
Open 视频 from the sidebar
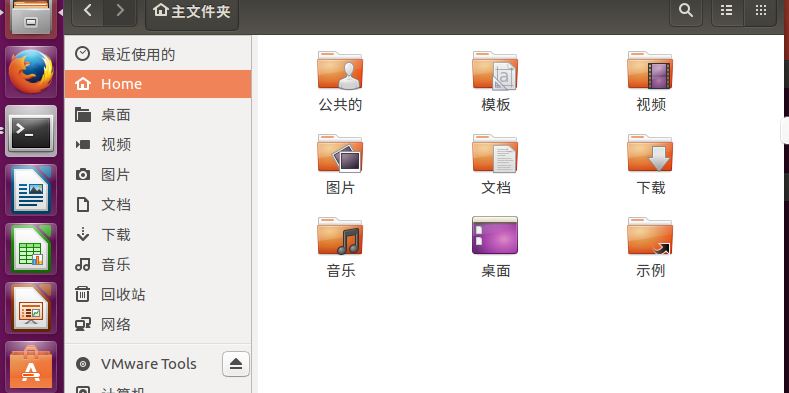[158, 145]
